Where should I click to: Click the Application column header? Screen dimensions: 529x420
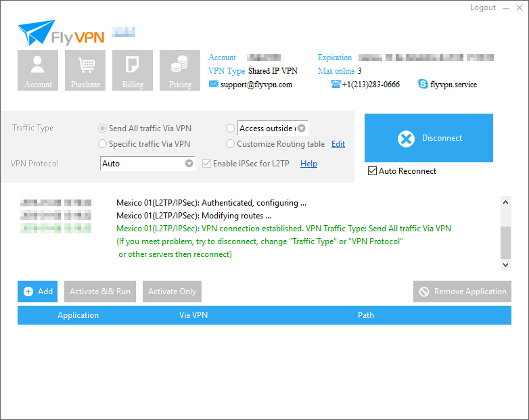[78, 315]
